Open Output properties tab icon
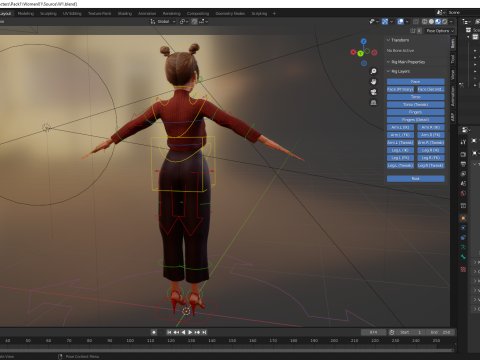The width and height of the screenshot is (480, 360). (463, 164)
